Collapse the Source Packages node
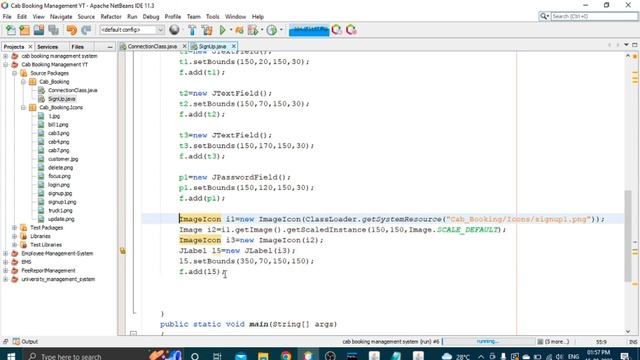 coord(15,73)
